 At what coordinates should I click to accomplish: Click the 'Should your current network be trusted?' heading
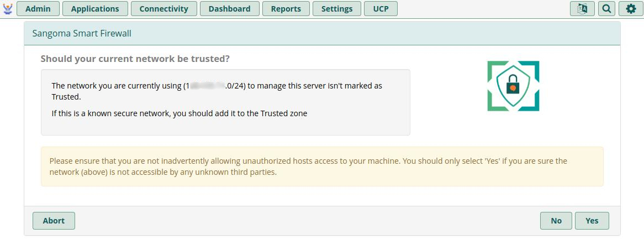[x=135, y=59]
